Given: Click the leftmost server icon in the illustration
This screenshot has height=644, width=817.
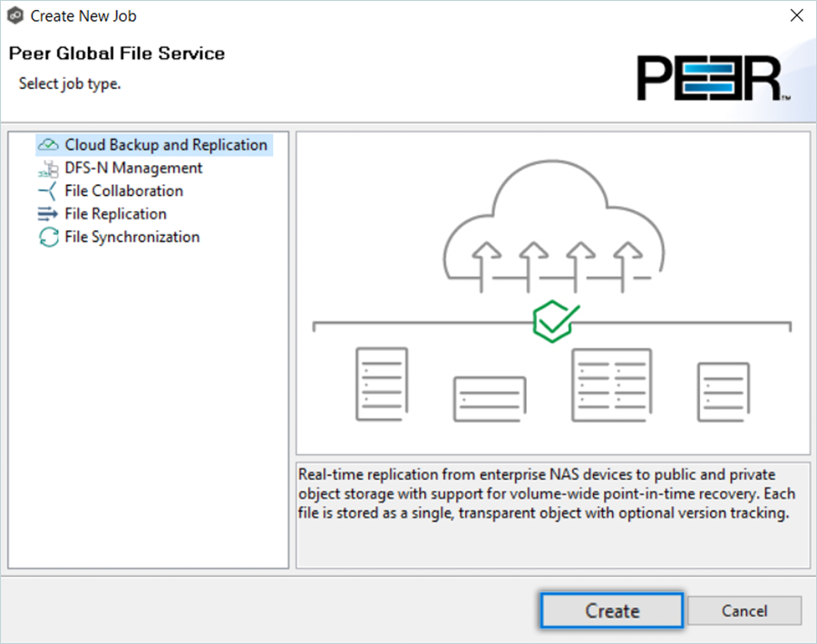Looking at the screenshot, I should [381, 383].
